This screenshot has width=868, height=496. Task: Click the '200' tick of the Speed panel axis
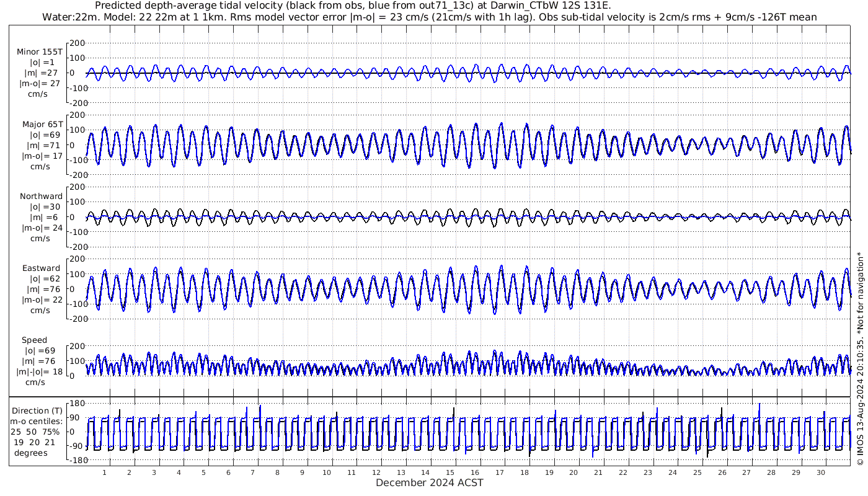[77, 346]
